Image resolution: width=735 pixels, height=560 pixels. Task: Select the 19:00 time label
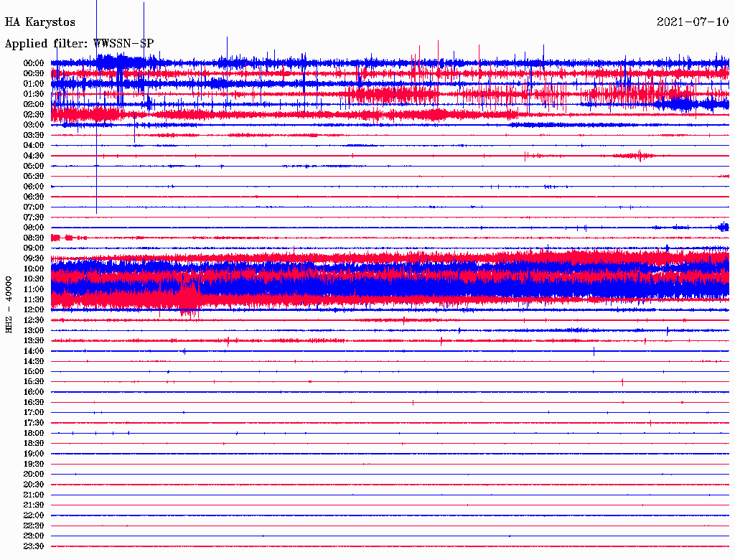tap(34, 454)
